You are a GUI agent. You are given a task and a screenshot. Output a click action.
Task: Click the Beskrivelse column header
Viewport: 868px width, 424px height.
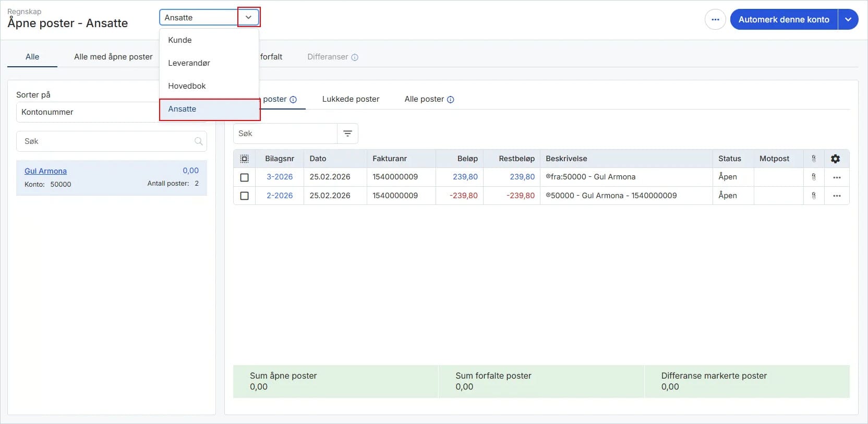[626, 159]
